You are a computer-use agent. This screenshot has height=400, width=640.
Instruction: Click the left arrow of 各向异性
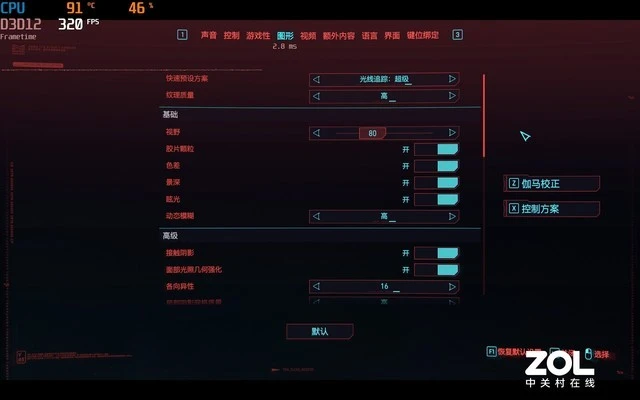pos(316,287)
